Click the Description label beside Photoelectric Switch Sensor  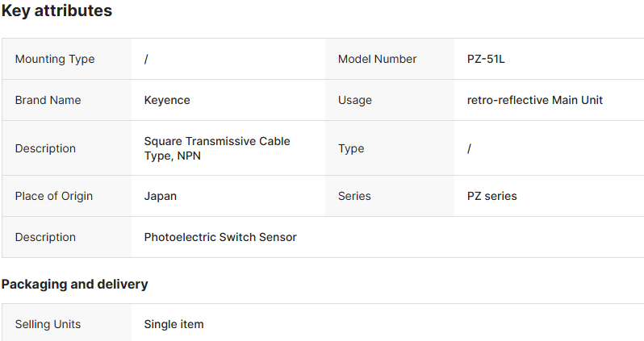point(45,237)
